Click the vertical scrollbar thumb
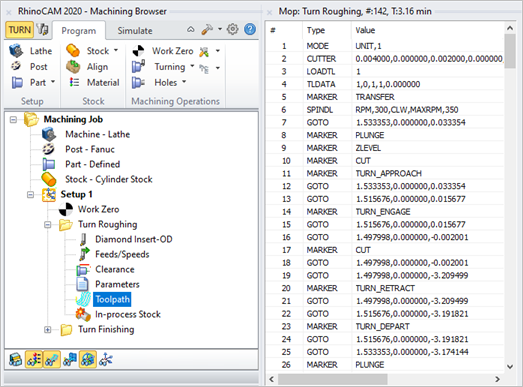Screen dimensions: 523x387 click(510, 51)
